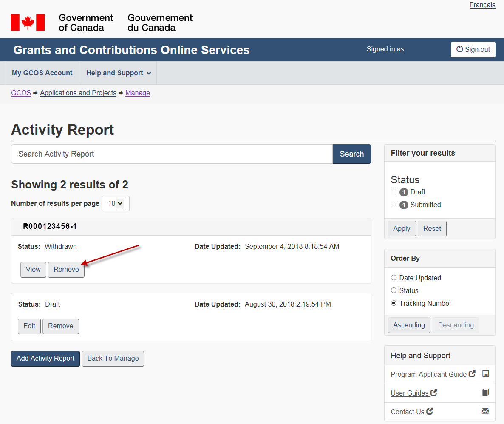
Task: Open the results per page dropdown
Action: pyautogui.click(x=116, y=204)
